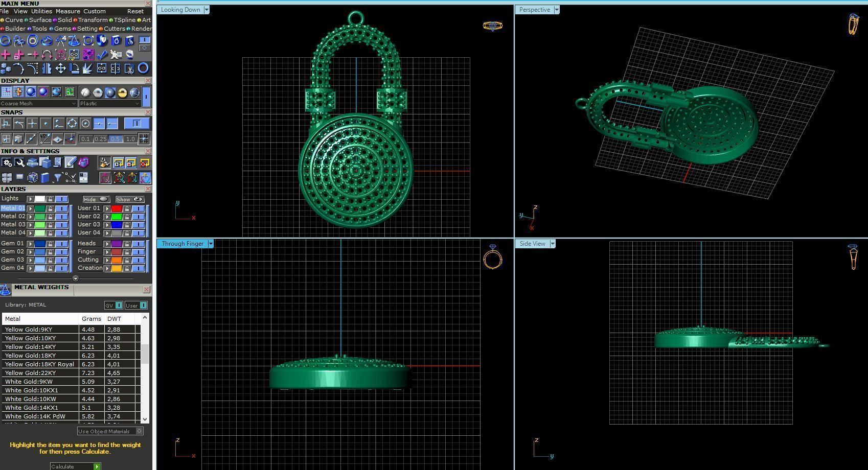Toggle Metal 01 layer visibility switch
868x470 pixels.
point(61,208)
